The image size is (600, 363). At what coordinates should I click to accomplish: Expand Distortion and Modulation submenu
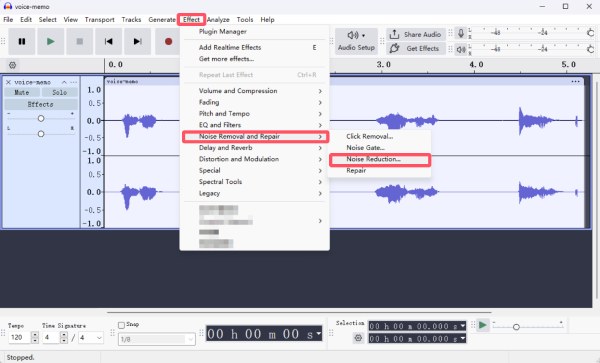(254, 159)
